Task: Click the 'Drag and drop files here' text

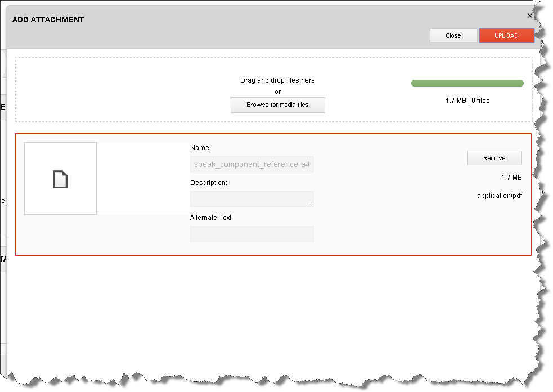Action: click(277, 80)
